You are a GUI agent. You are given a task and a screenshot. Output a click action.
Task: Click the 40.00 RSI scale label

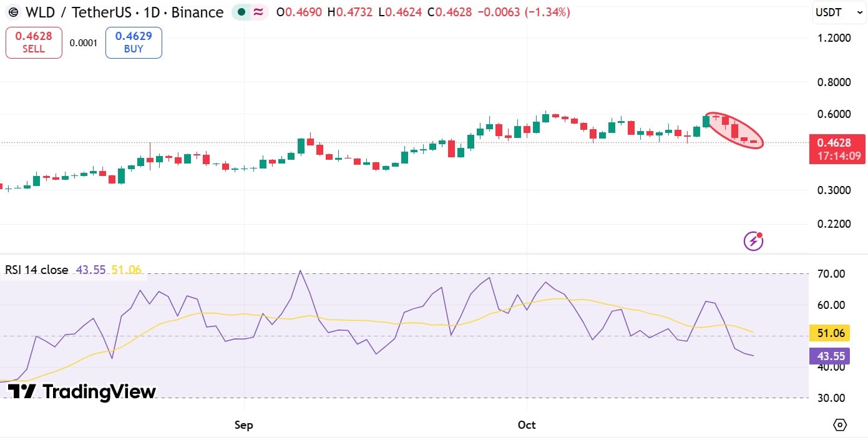pyautogui.click(x=832, y=367)
